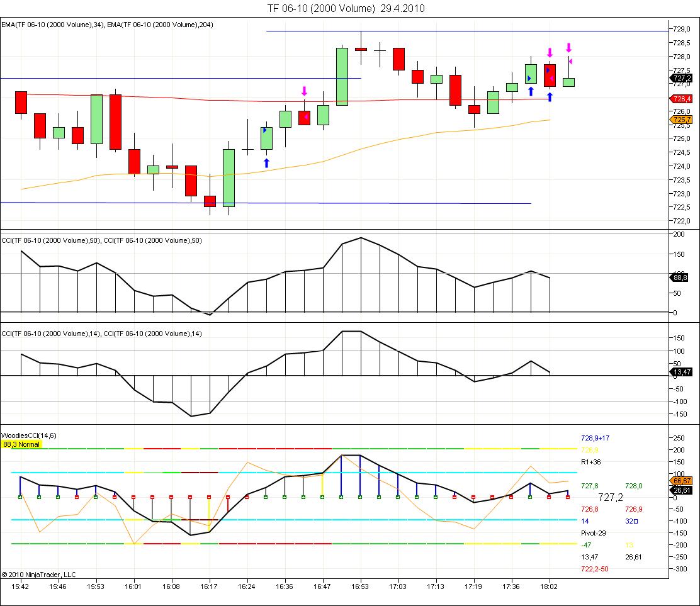Click the yellow '88,3 Normal' status label
This screenshot has height=606, width=700.
(x=21, y=444)
